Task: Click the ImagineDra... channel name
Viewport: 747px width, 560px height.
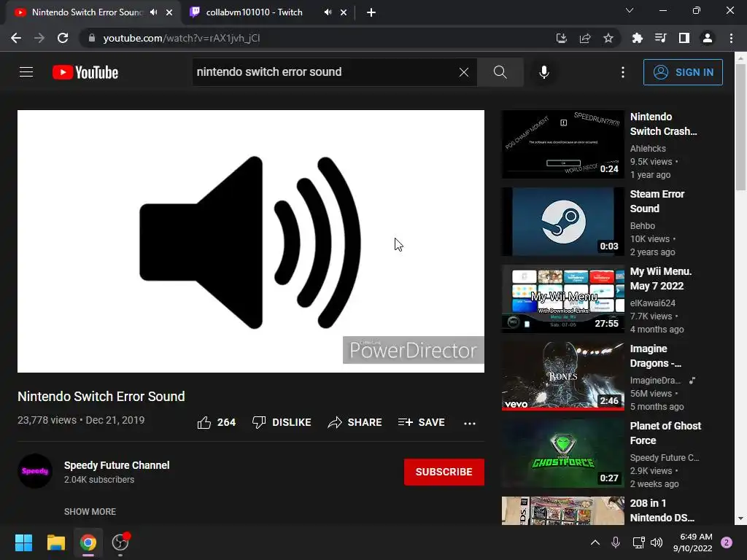Action: (x=656, y=381)
